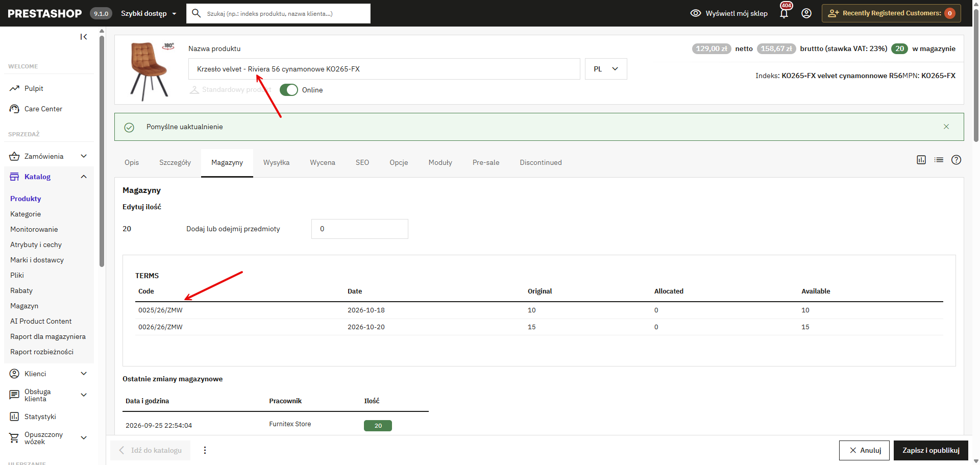The width and height of the screenshot is (980, 465).
Task: Click the search magnifier icon
Action: 196,13
